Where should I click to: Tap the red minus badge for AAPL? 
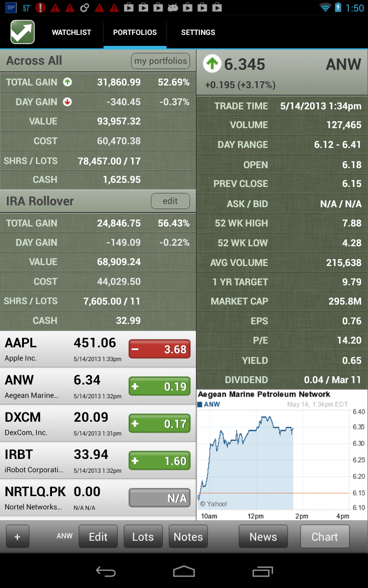point(159,349)
